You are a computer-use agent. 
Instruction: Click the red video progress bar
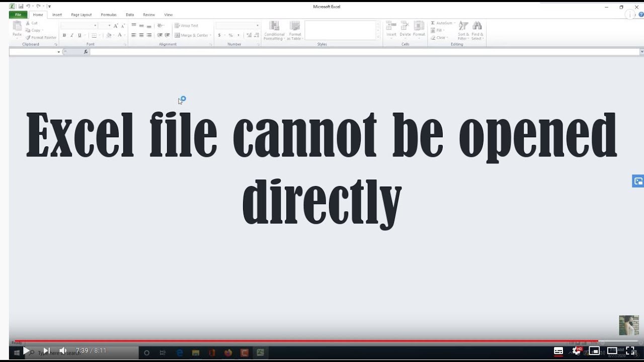(306, 341)
